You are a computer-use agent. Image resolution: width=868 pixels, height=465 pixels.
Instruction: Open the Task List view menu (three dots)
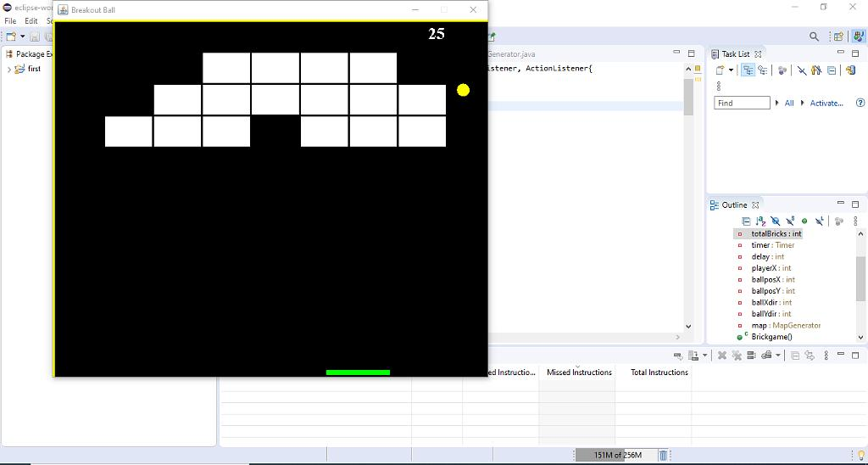coord(719,87)
